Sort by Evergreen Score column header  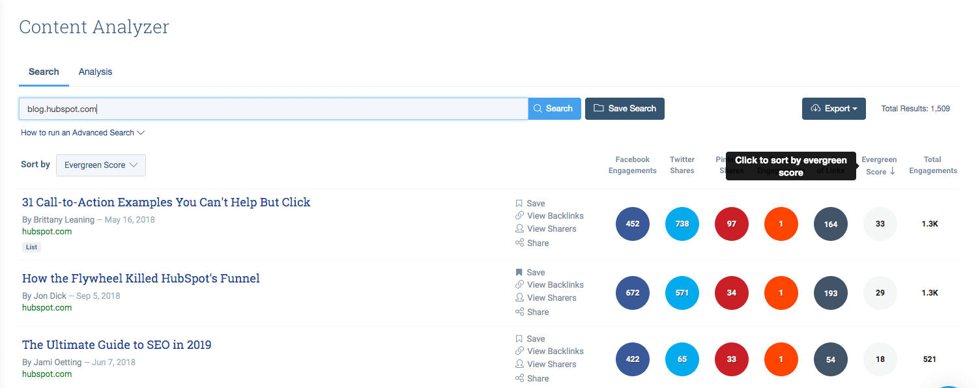tap(879, 165)
